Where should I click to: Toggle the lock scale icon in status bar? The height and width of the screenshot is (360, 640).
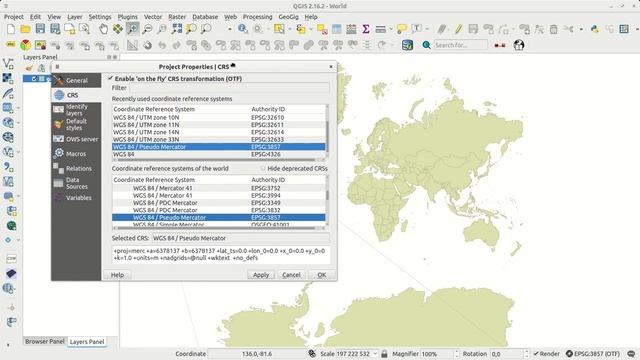coord(384,354)
